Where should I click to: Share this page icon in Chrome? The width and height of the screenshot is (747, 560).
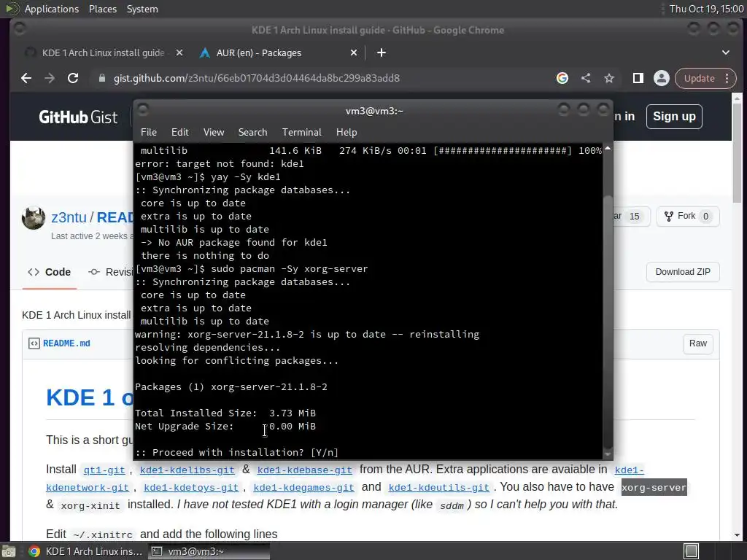[586, 78]
